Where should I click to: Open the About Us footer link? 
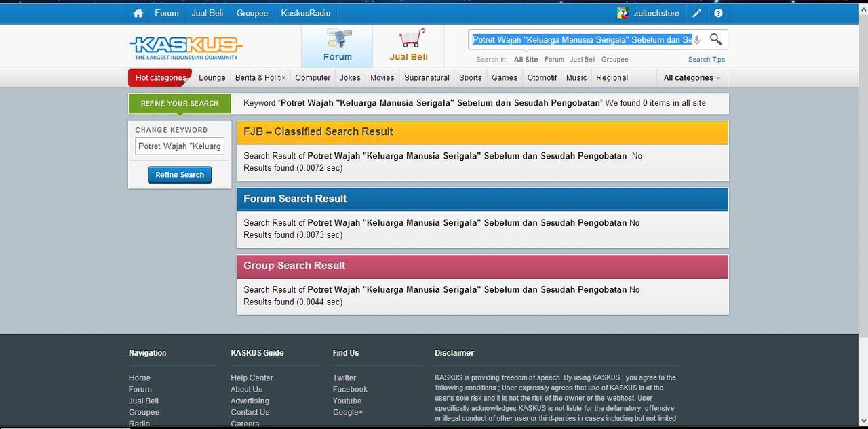click(x=246, y=390)
